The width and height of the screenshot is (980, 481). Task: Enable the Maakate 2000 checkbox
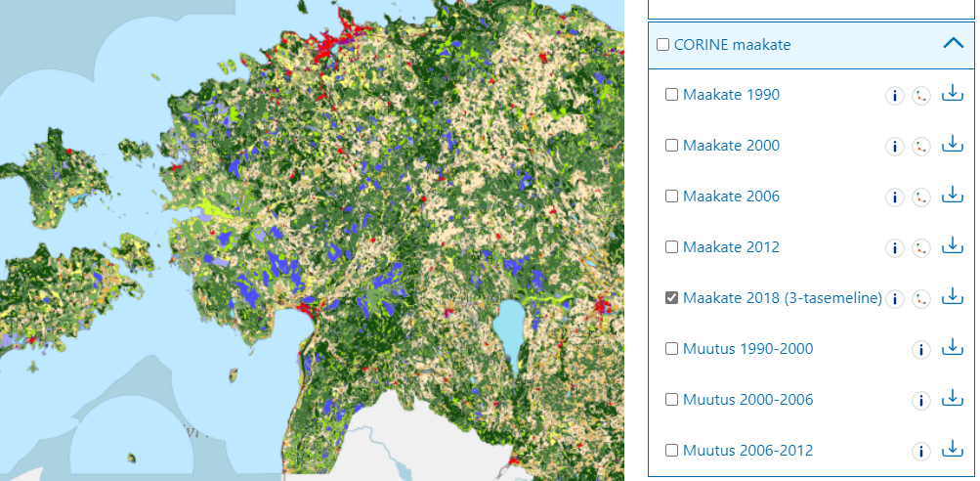(x=671, y=145)
